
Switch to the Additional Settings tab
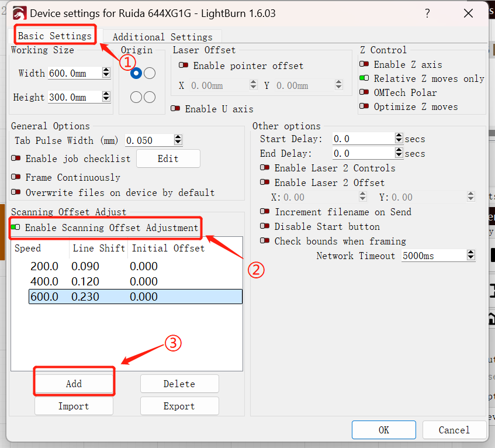[x=162, y=37]
